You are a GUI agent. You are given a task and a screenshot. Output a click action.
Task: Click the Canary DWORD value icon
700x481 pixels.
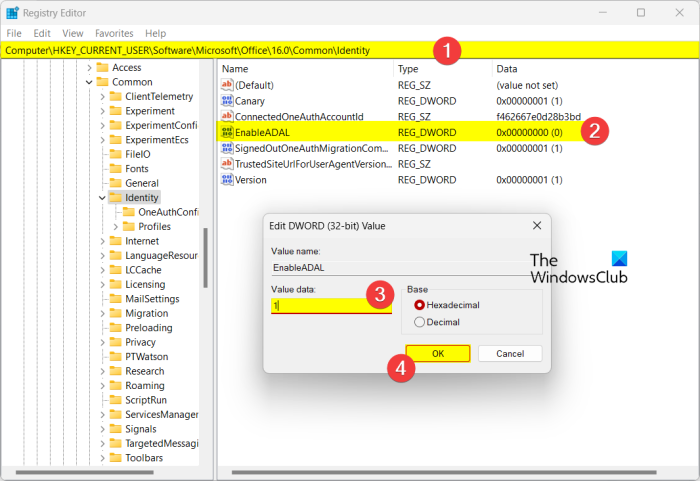[x=227, y=101]
